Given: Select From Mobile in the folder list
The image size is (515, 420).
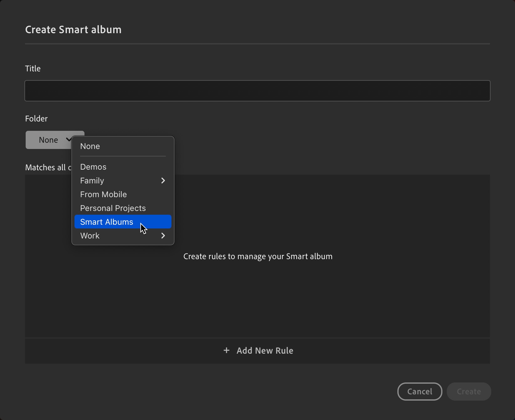Looking at the screenshot, I should pos(103,194).
